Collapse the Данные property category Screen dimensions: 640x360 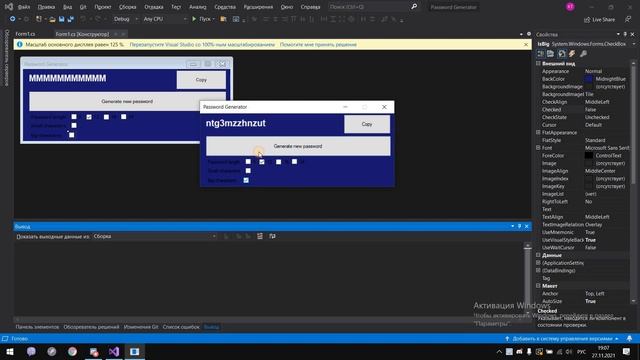click(538, 255)
